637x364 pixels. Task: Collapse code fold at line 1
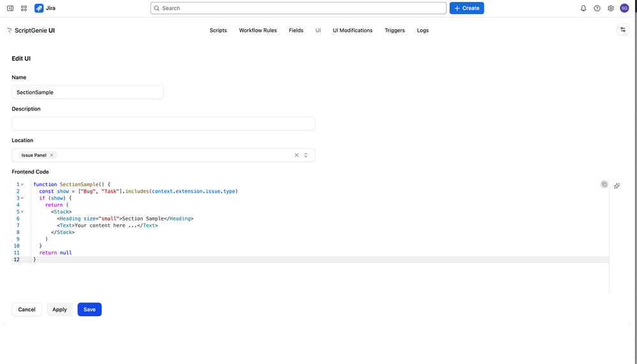click(22, 184)
